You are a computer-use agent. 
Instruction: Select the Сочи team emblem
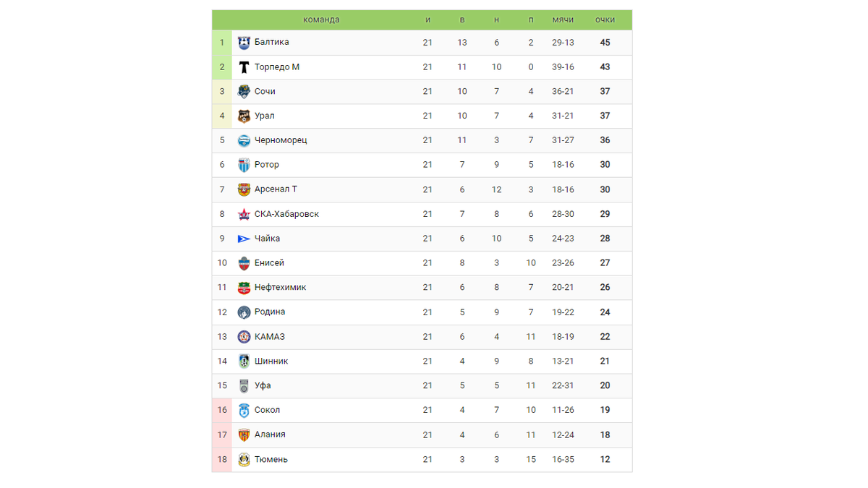[244, 92]
